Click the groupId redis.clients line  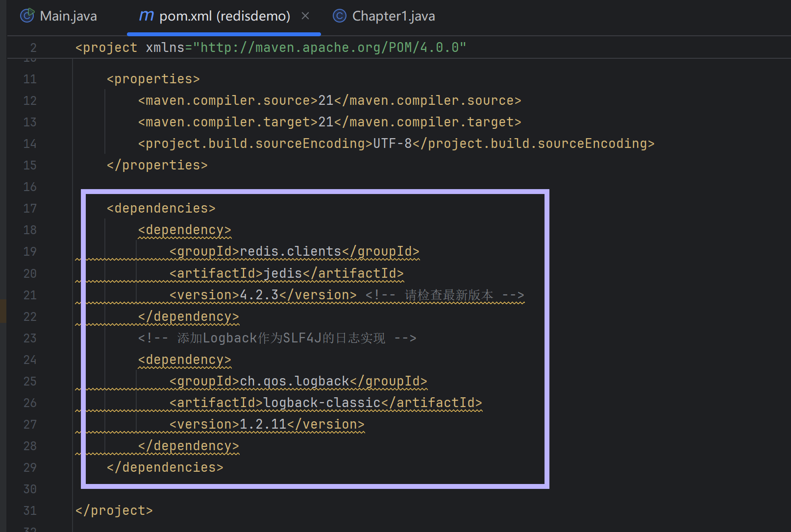(295, 251)
